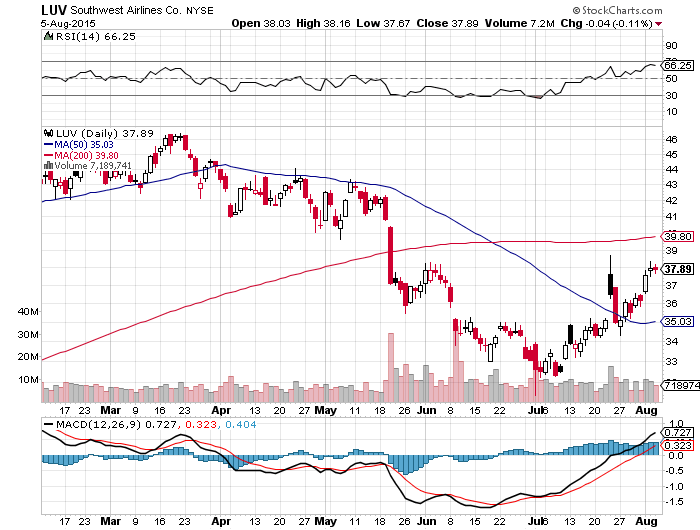Screen dimensions: 700x530
Task: Click Apr on the price panel date axis
Action: click(x=221, y=410)
